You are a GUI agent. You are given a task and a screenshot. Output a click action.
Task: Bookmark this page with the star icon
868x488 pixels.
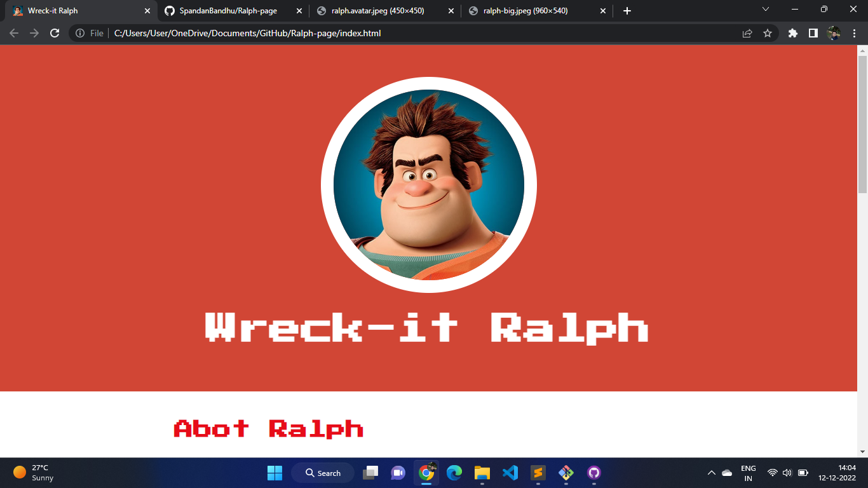coord(768,33)
